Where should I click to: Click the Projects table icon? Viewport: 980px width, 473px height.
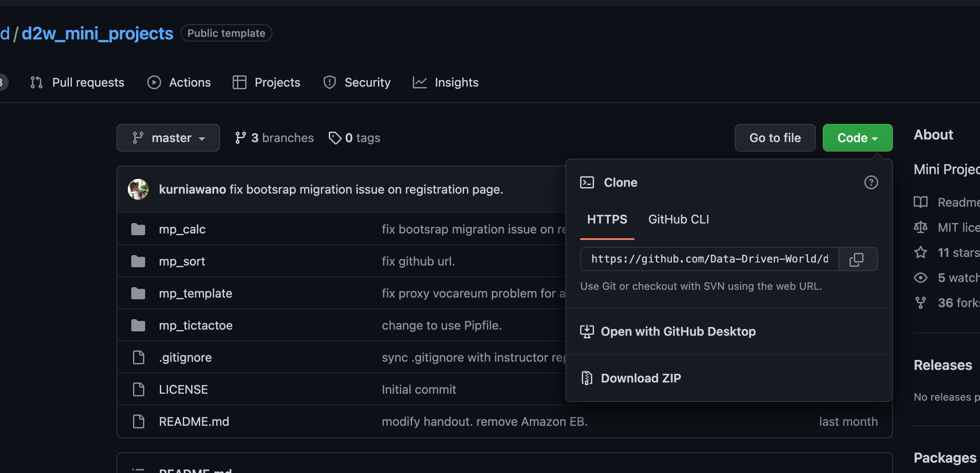click(x=239, y=82)
